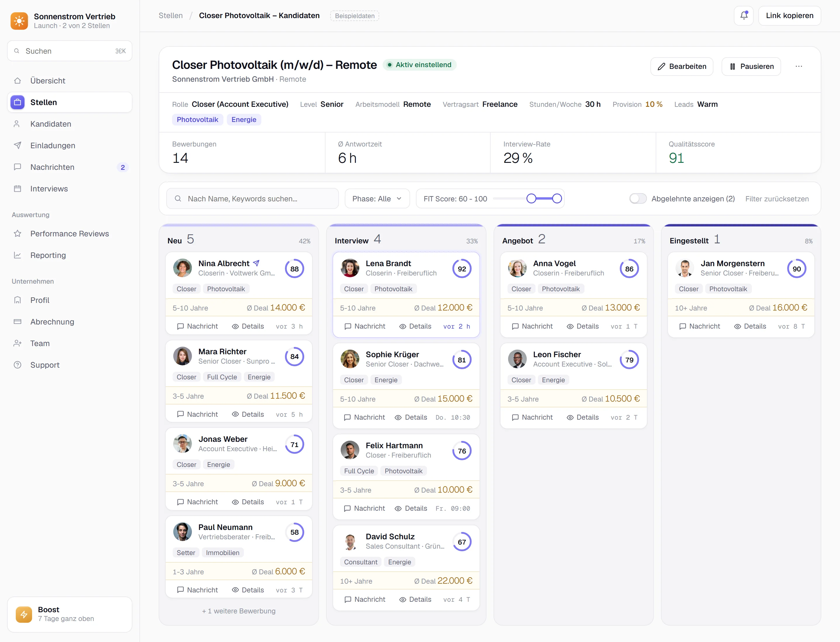Viewport: 840px width, 642px height.
Task: Click the Abrechnung card icon
Action: [x=17, y=322]
